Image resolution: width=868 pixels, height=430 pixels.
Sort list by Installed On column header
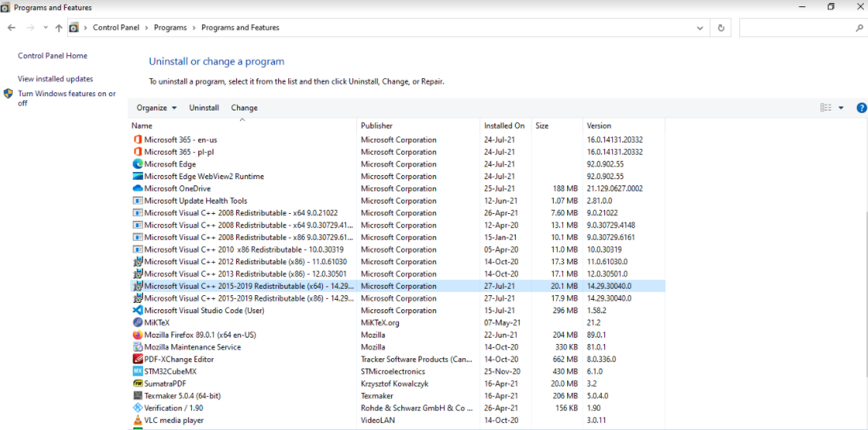(505, 126)
